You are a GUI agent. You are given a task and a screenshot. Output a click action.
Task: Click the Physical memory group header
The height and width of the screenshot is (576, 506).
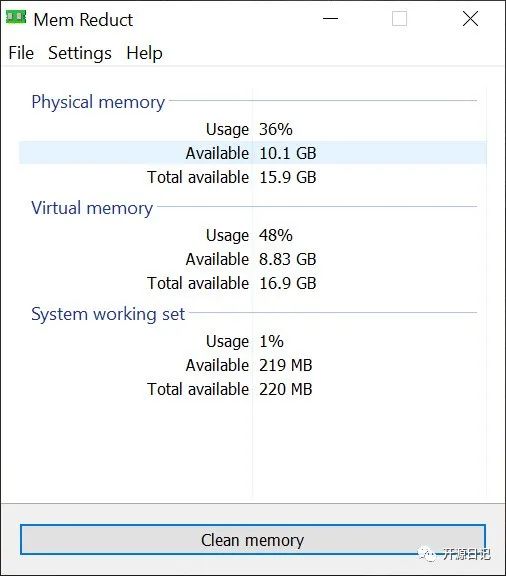pos(98,102)
